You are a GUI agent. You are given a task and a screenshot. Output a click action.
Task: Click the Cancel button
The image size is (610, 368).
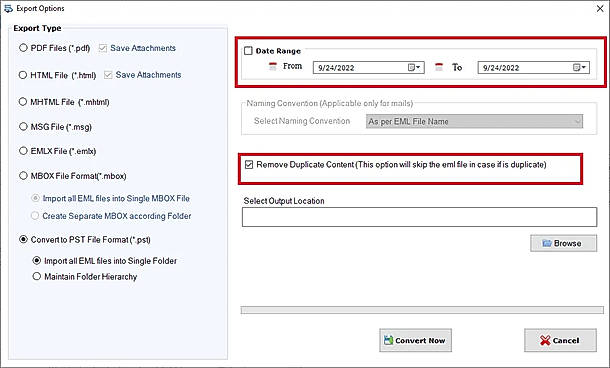tap(560, 340)
